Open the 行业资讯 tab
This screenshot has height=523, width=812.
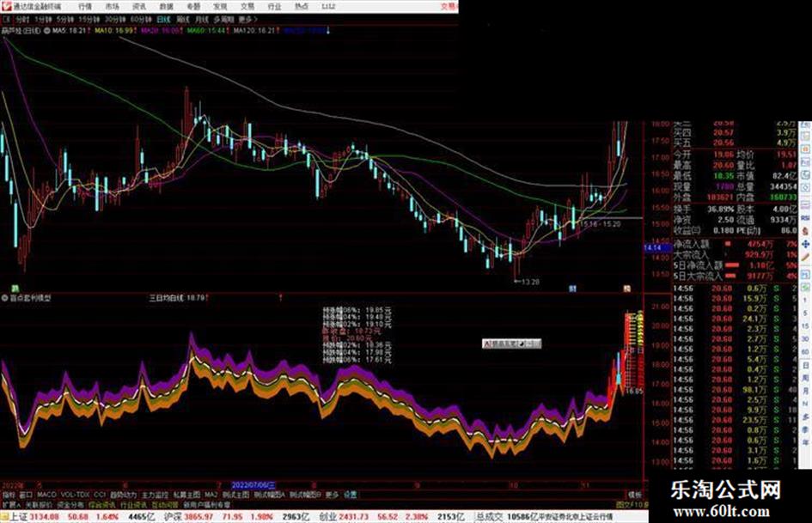pos(133,504)
